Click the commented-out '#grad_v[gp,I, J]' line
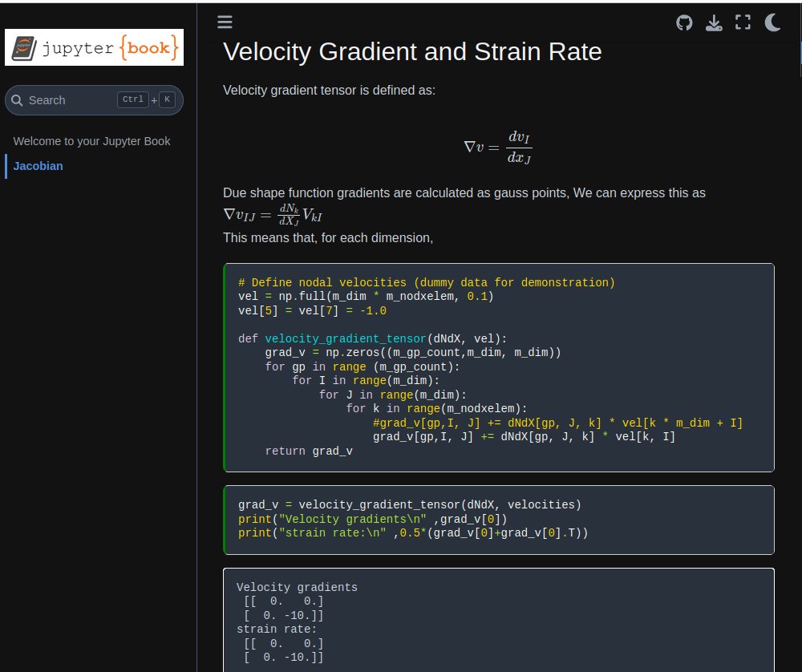Image resolution: width=802 pixels, height=672 pixels. 557,423
